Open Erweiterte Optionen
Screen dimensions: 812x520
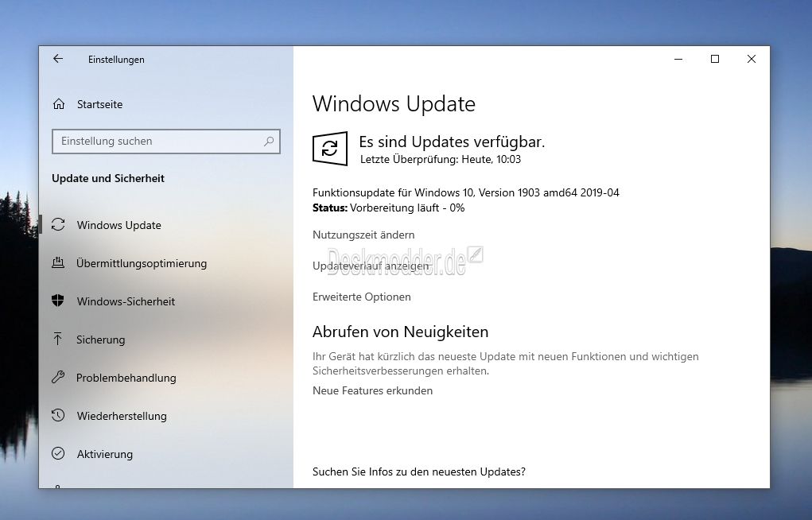pos(362,297)
